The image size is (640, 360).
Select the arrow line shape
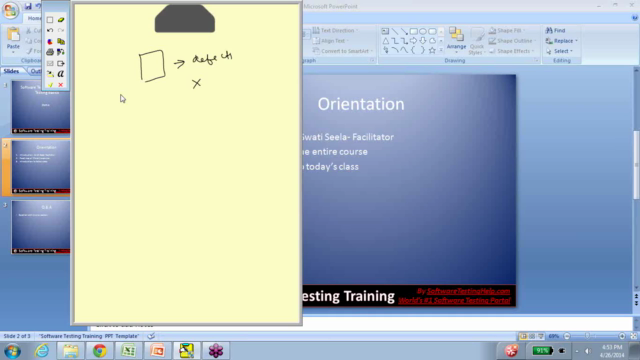click(x=404, y=31)
